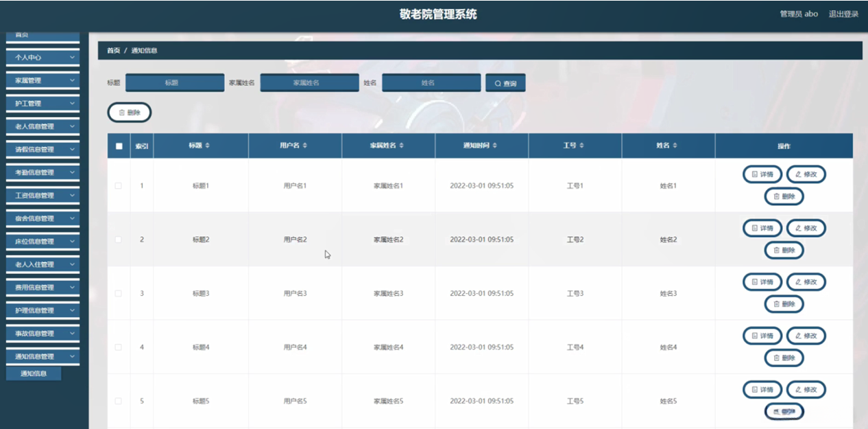Focus the 标题 search input field
This screenshot has height=429, width=868.
point(175,82)
